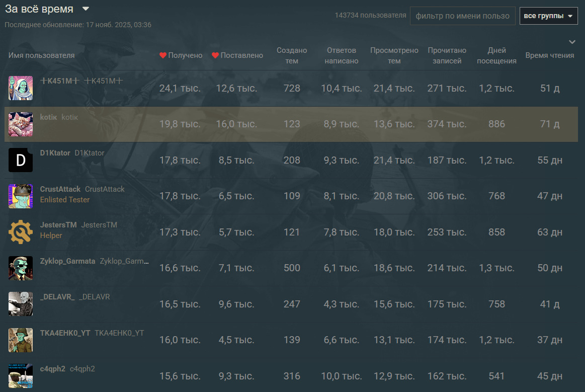Click JestersTM gear wrench avatar
This screenshot has height=392, width=585.
(21, 232)
